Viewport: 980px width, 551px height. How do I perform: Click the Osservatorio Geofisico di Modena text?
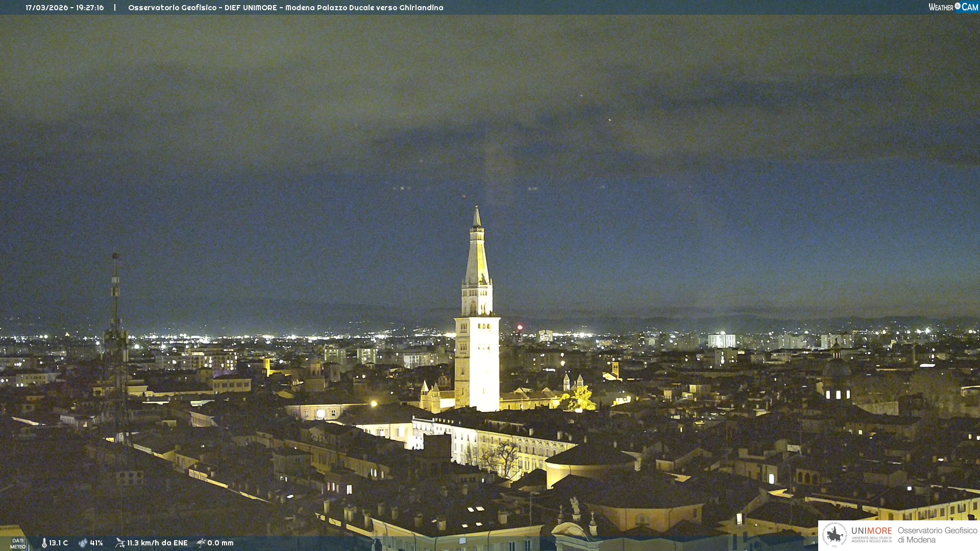[x=937, y=535]
